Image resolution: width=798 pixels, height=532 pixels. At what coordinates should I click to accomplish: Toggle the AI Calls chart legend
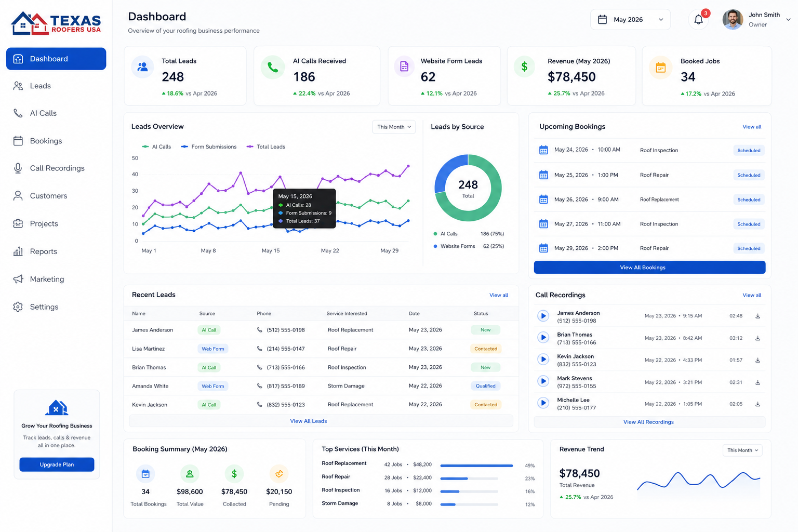coord(156,147)
